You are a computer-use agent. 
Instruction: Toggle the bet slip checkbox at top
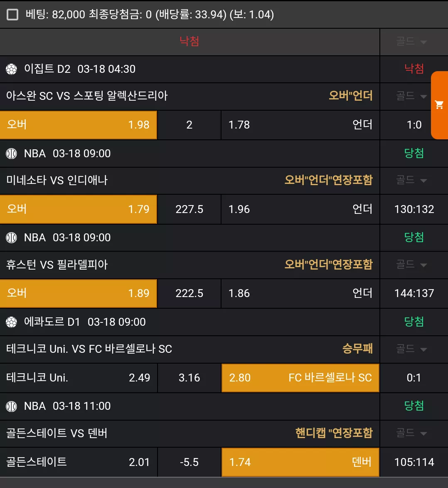(x=12, y=14)
